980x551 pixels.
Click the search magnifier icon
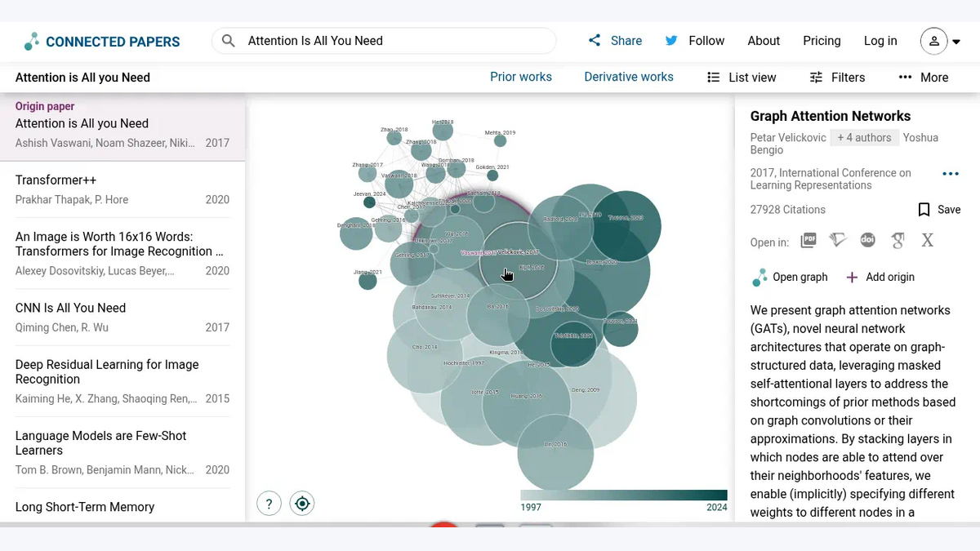(229, 41)
